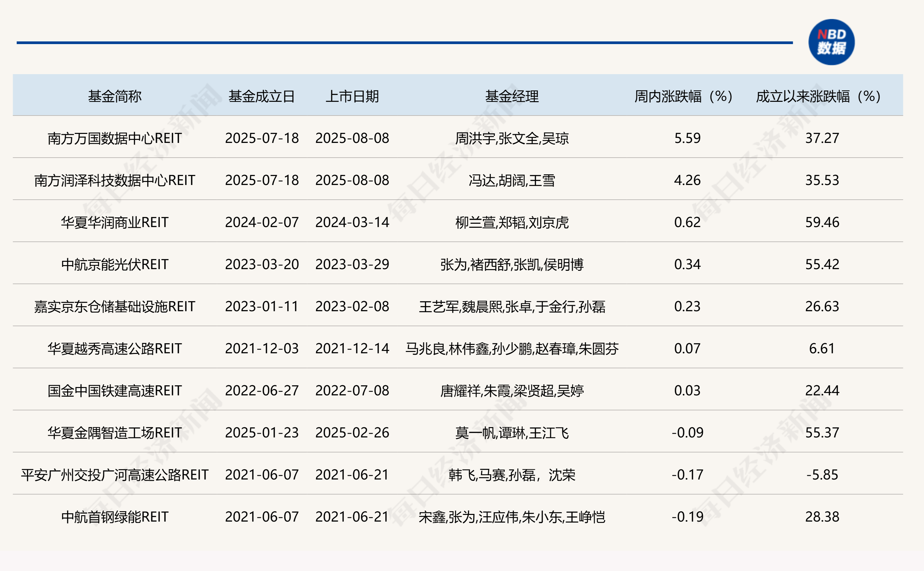Click the 中航首钢绿能REIT fund name
924x571 pixels.
[x=115, y=517]
